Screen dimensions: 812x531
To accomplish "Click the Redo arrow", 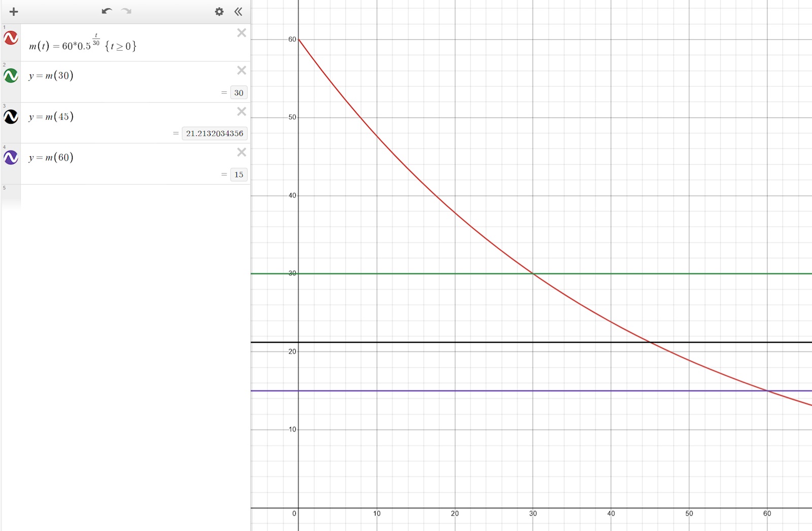I will pyautogui.click(x=126, y=11).
